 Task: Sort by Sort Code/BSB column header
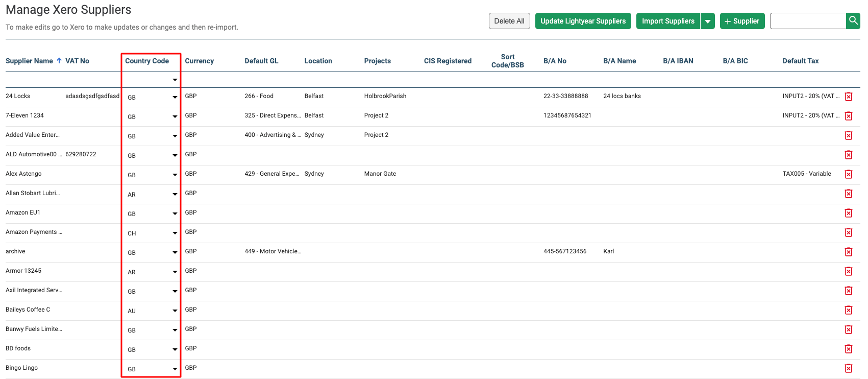(x=507, y=61)
